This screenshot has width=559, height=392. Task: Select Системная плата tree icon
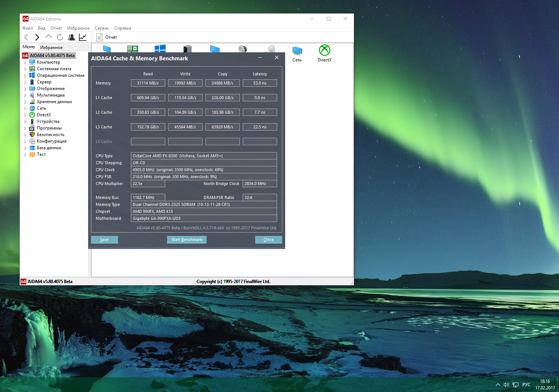[x=32, y=69]
